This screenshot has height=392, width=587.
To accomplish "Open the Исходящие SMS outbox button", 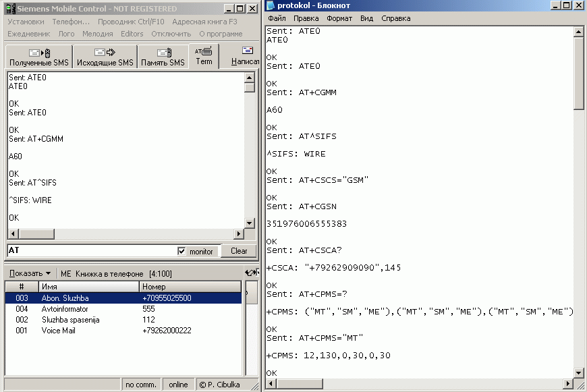I will pyautogui.click(x=105, y=57).
